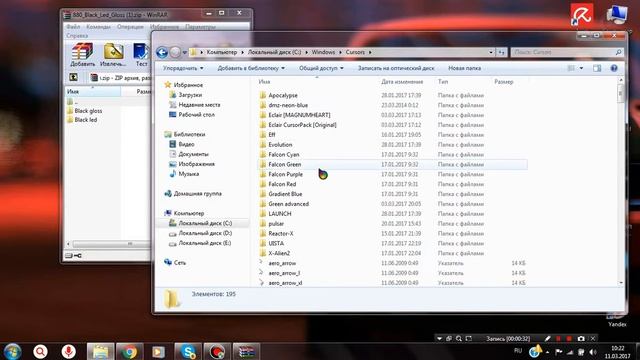This screenshot has height=360, width=640.
Task: Click the Windows breadcrumb in address bar
Action: click(x=323, y=52)
